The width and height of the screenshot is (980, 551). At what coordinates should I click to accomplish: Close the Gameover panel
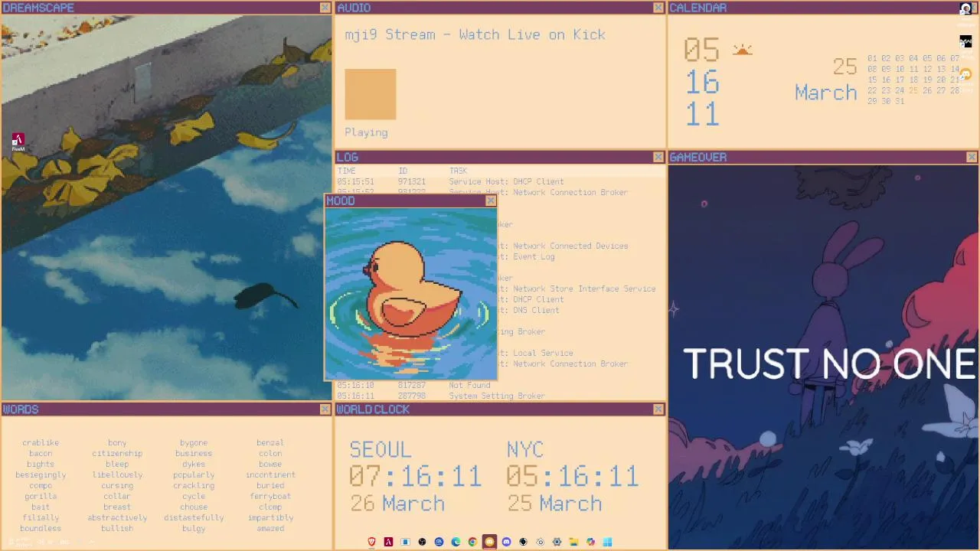[972, 157]
